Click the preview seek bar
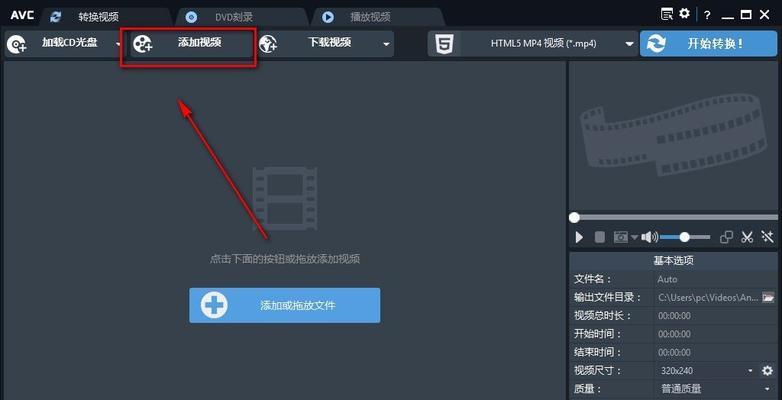Screen dimensions: 782x400 coord(673,217)
